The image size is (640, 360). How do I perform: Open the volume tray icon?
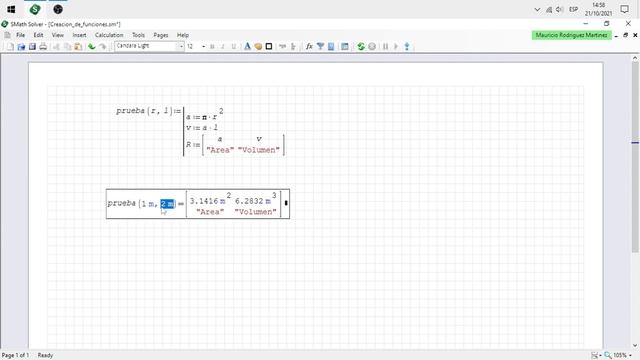560,9
